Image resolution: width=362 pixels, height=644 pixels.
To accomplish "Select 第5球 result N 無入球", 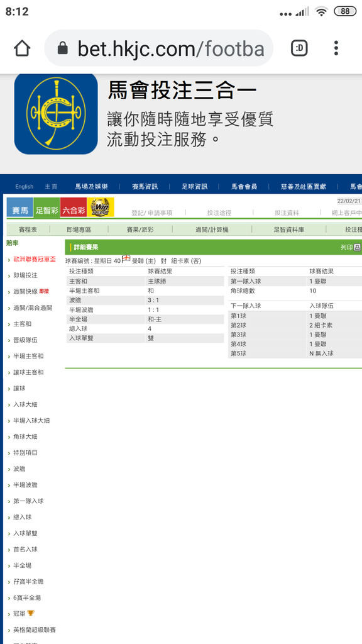I will pyautogui.click(x=321, y=353).
